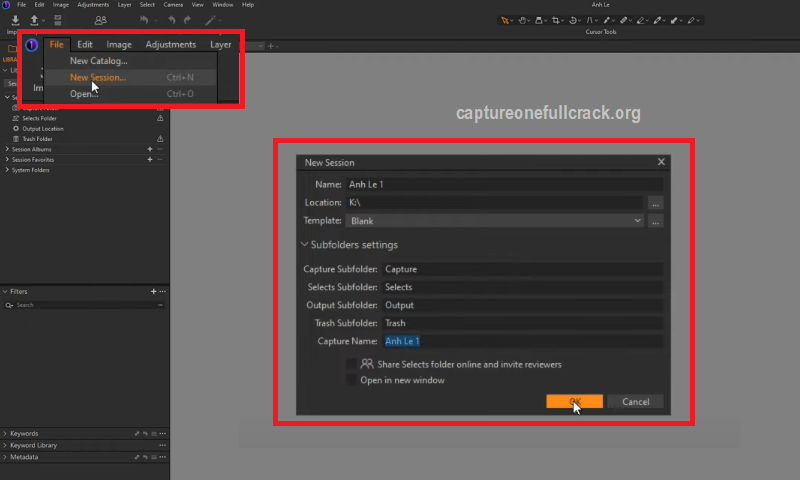The width and height of the screenshot is (800, 480).
Task: Click the Reset adjustments icon
Action: click(x=144, y=20)
